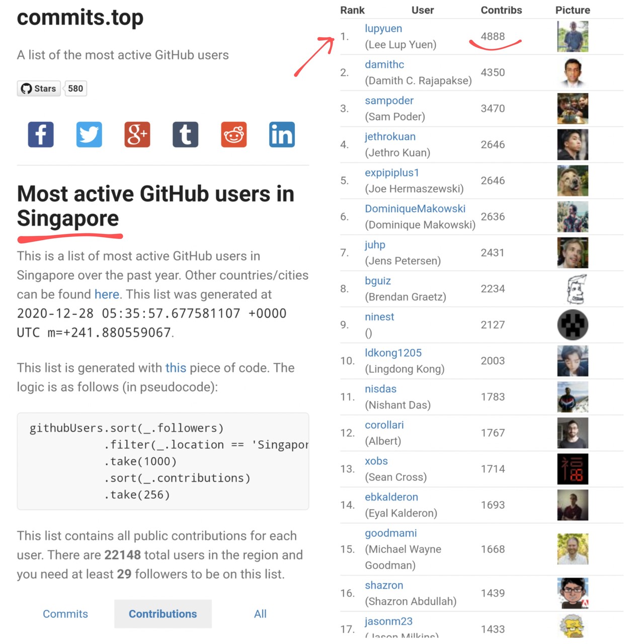644x644 pixels.
Task: Click the GitHub Stars button
Action: point(39,89)
